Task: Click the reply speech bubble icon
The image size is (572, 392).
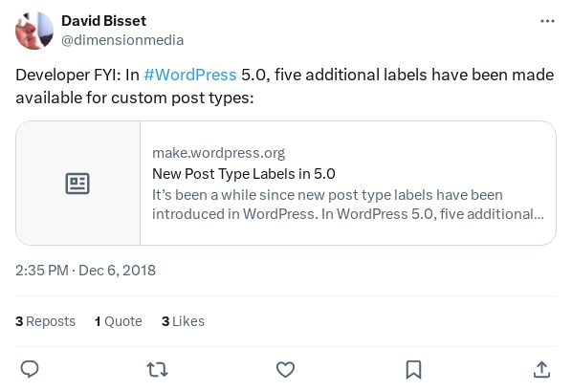Action: [30, 369]
